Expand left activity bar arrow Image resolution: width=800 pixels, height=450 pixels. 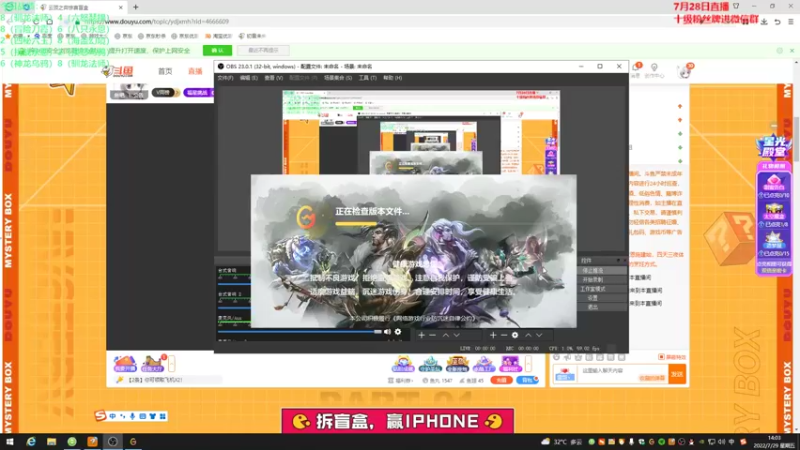(172, 364)
